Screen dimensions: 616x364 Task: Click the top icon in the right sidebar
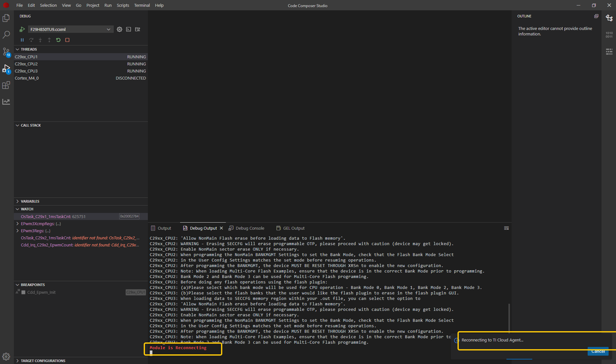(x=609, y=18)
